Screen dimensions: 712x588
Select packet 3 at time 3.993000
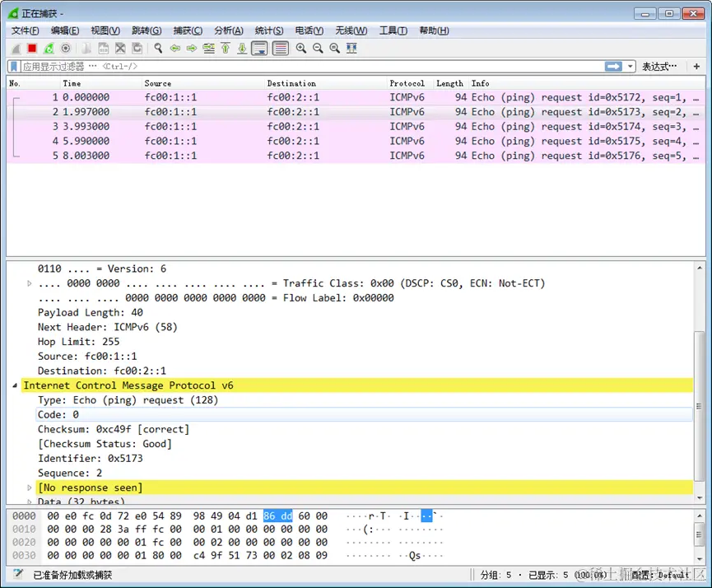click(356, 126)
